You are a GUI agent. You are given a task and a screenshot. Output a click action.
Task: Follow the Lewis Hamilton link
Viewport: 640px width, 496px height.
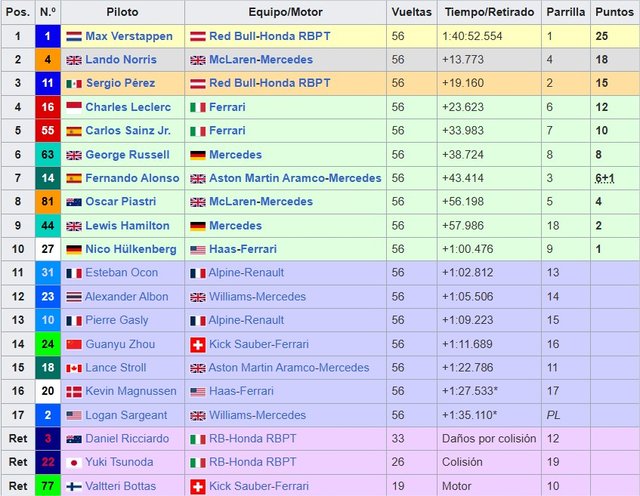[127, 226]
